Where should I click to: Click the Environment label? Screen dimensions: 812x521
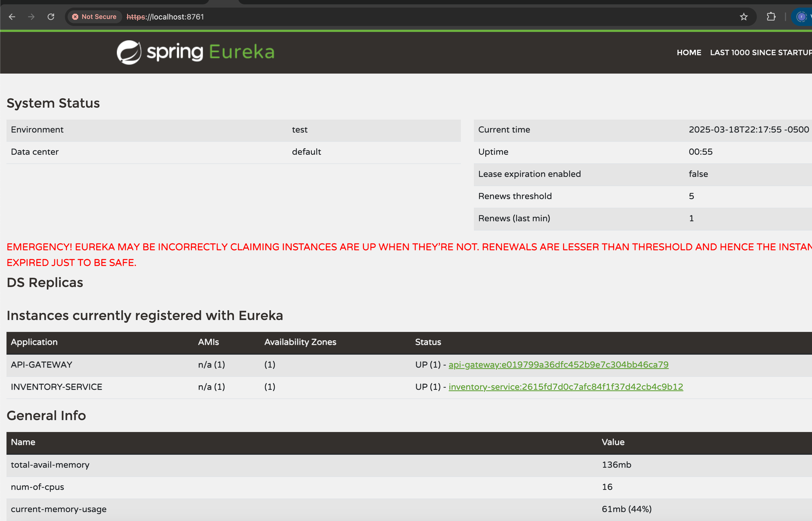click(x=37, y=130)
